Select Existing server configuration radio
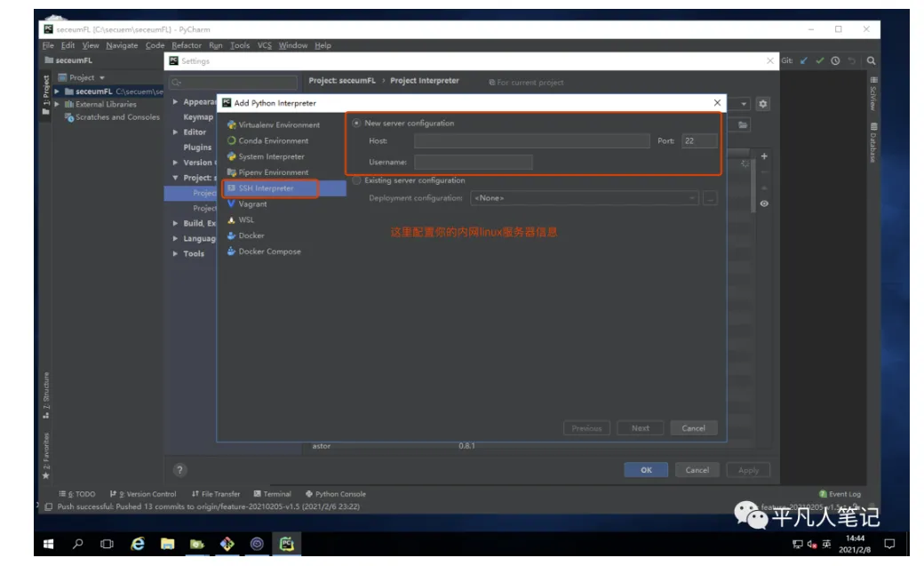 pyautogui.click(x=356, y=180)
